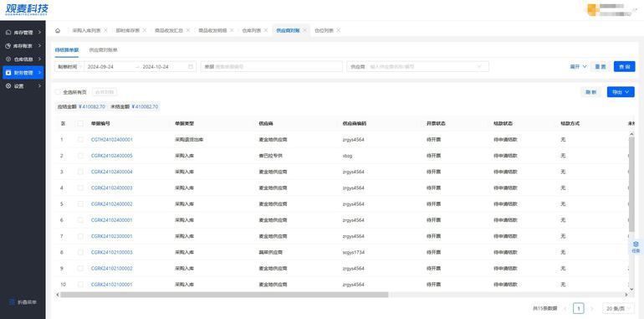Check the row for CGRK24102400005
The height and width of the screenshot is (319, 644).
[80, 156]
